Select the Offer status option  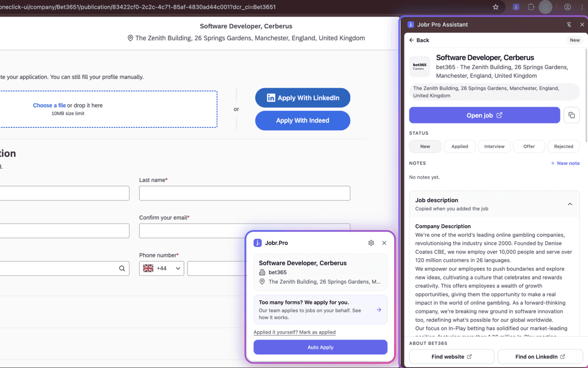click(x=529, y=147)
